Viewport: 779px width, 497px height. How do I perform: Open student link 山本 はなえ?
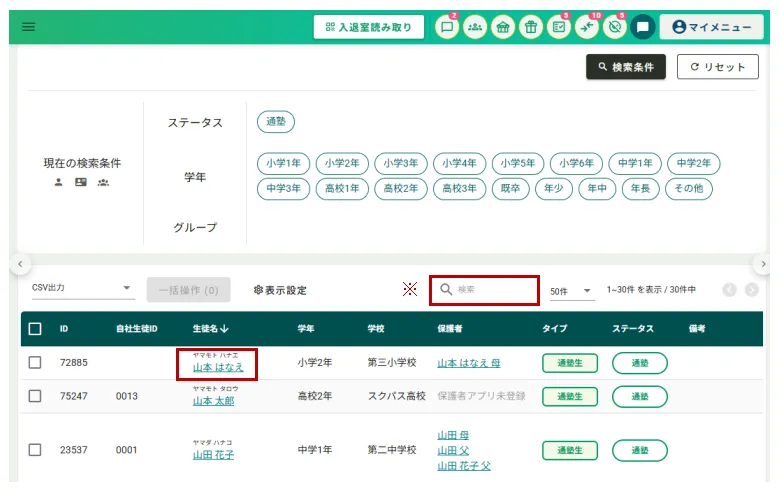218,368
